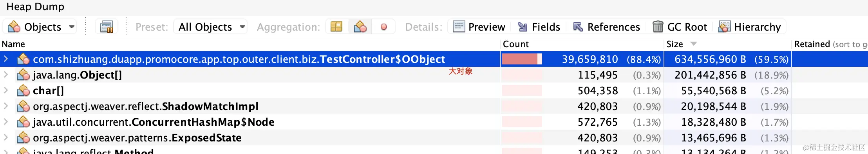Screen dimensions: 868x154
Task: Expand the ConcurrentHashMap$Node row
Action: pyautogui.click(x=6, y=122)
